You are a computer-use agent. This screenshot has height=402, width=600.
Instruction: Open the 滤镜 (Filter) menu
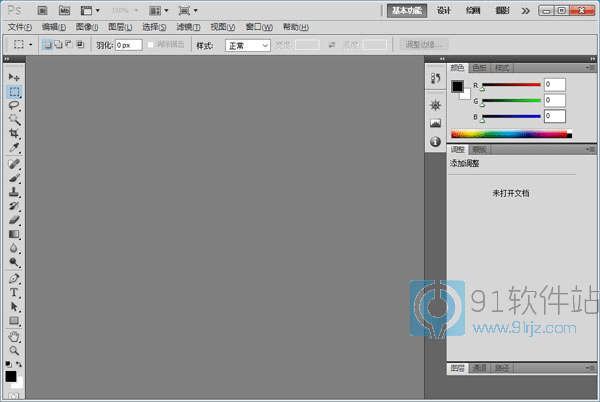point(186,27)
